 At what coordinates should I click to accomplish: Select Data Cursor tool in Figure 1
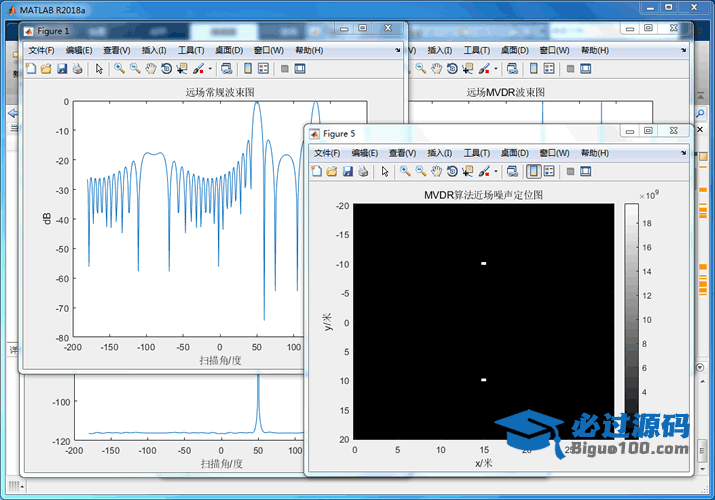click(x=182, y=69)
